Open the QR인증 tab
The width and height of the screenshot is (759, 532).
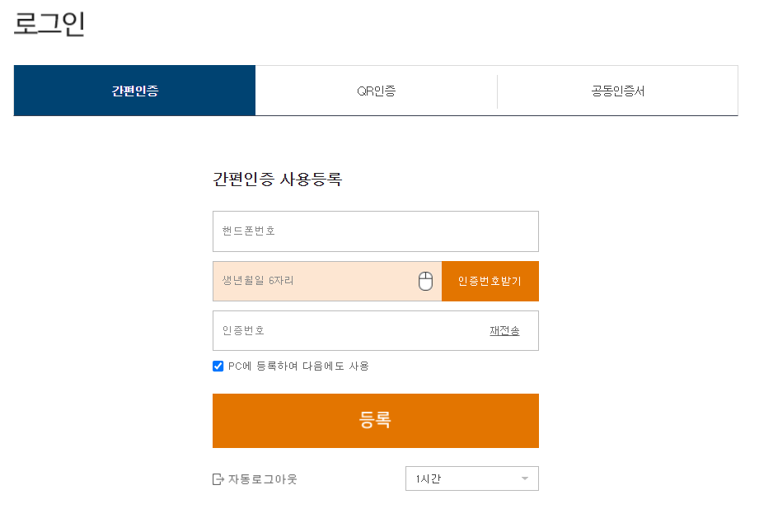(376, 91)
